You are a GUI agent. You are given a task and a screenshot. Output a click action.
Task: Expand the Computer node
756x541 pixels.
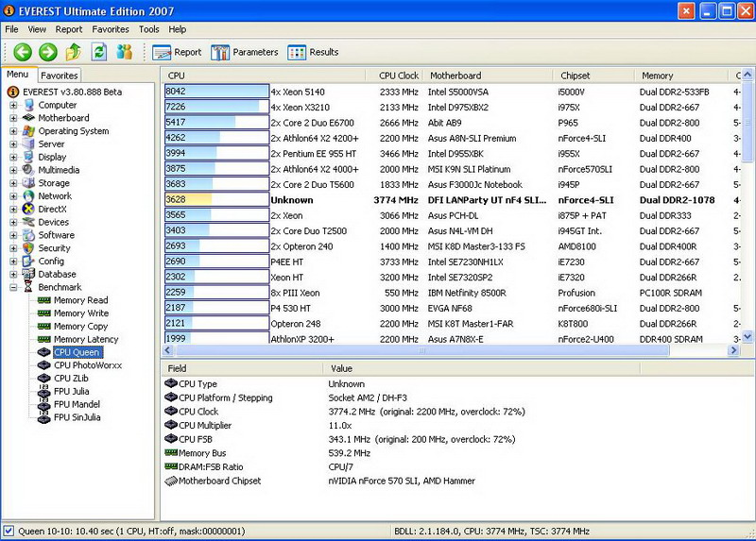(x=13, y=105)
